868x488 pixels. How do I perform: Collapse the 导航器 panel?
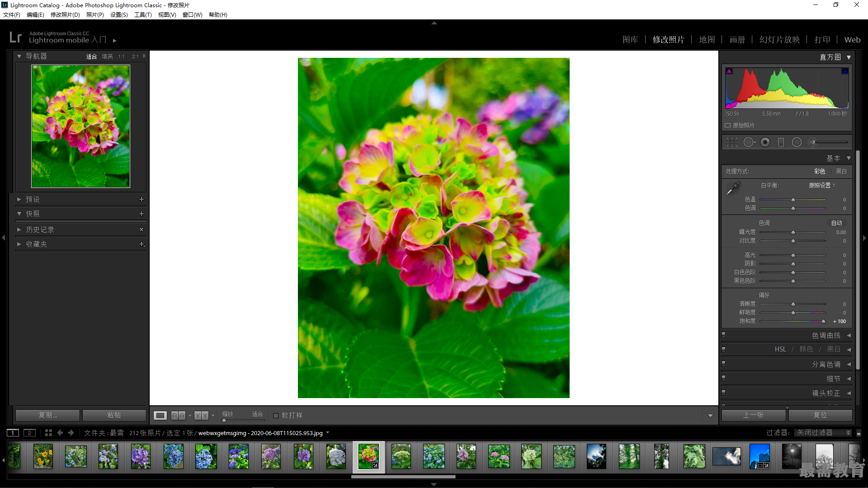click(19, 56)
